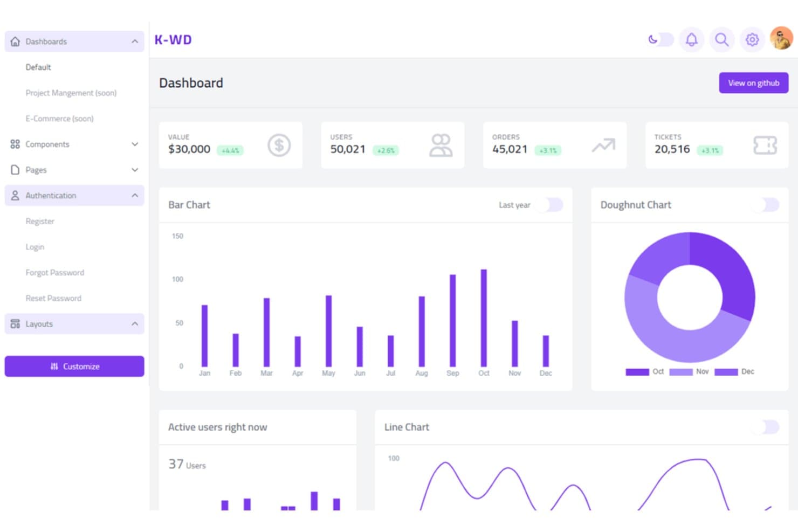Click the dollar icon in Value card
The width and height of the screenshot is (798, 532).
(279, 145)
